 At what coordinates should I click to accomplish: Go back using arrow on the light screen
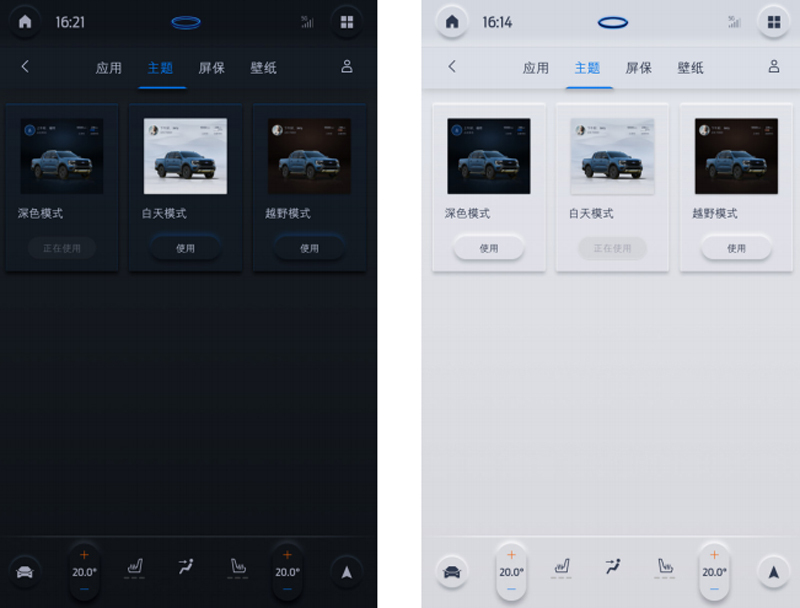(x=452, y=67)
